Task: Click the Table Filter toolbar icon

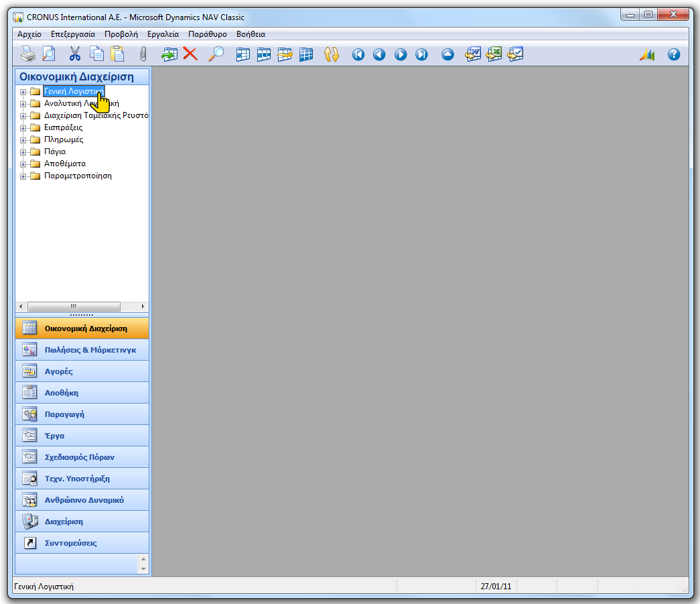Action: coord(264,54)
